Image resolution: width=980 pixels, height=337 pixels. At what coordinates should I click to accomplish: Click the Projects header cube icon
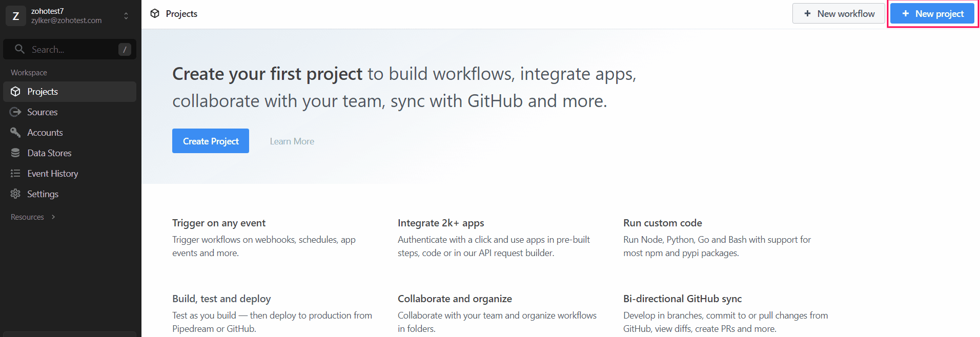[155, 14]
